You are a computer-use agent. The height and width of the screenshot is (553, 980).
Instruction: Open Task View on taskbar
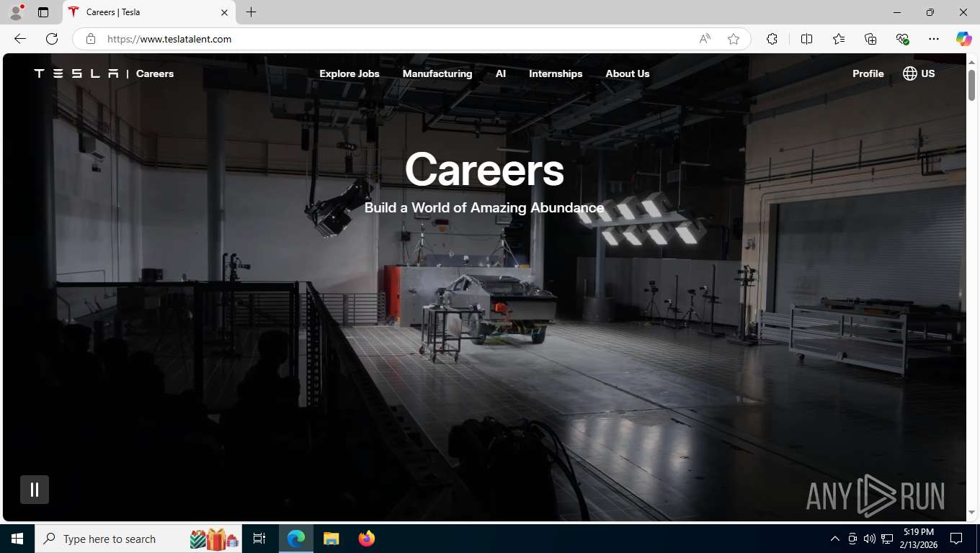pyautogui.click(x=259, y=539)
